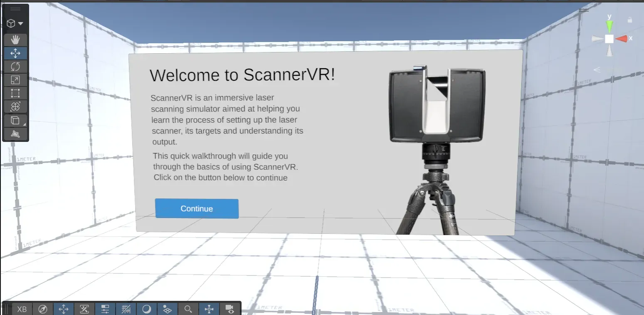The height and width of the screenshot is (315, 644).
Task: Select the Transform tool
Action: [15, 107]
